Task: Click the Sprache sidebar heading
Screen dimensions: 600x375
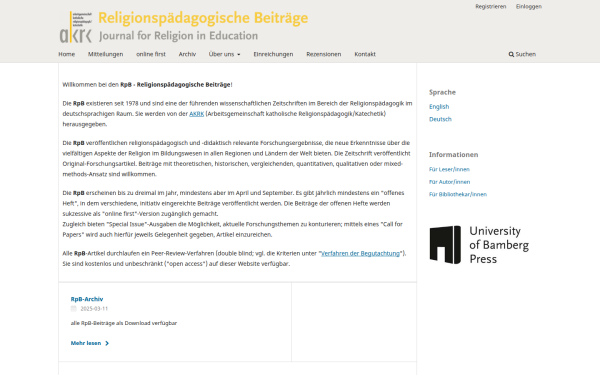Action: pos(442,92)
